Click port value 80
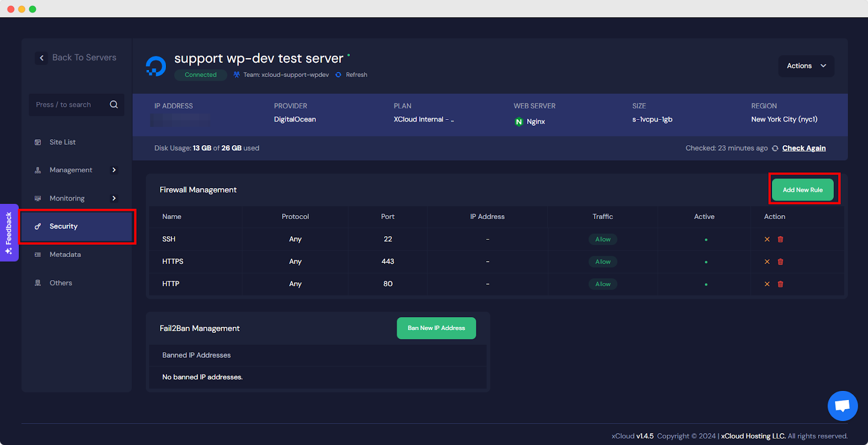868x445 pixels. tap(388, 283)
